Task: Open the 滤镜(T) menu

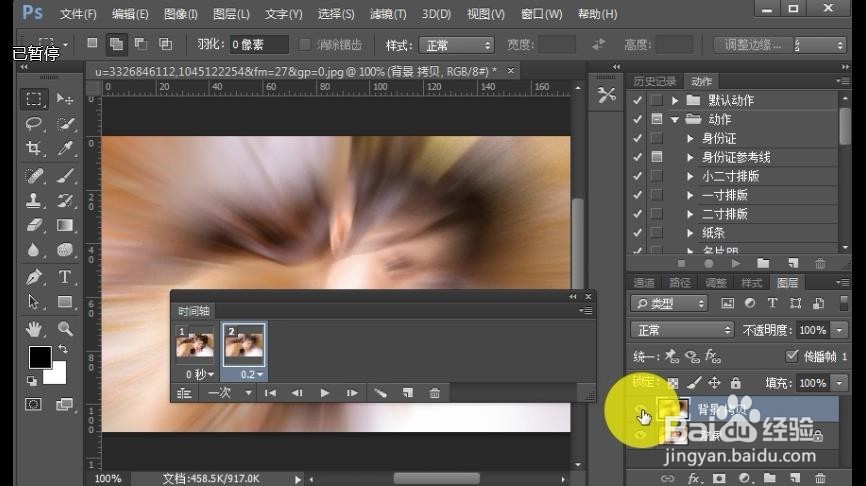Action: (388, 14)
